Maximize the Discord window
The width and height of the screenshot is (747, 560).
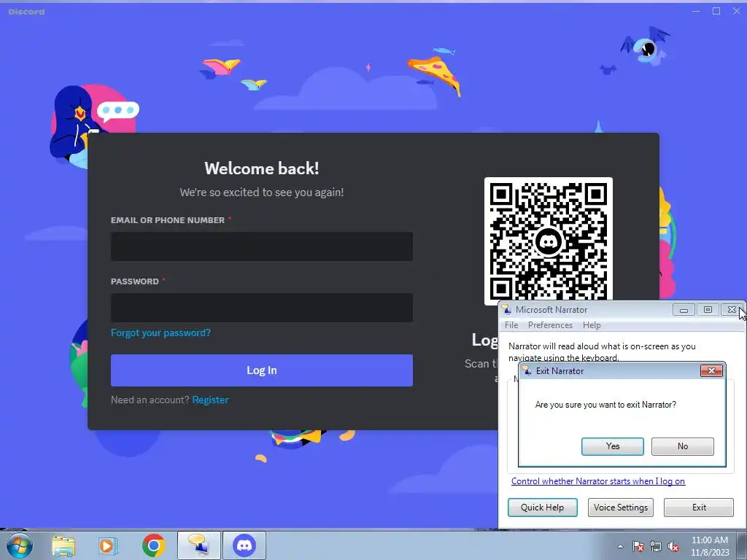coord(716,11)
